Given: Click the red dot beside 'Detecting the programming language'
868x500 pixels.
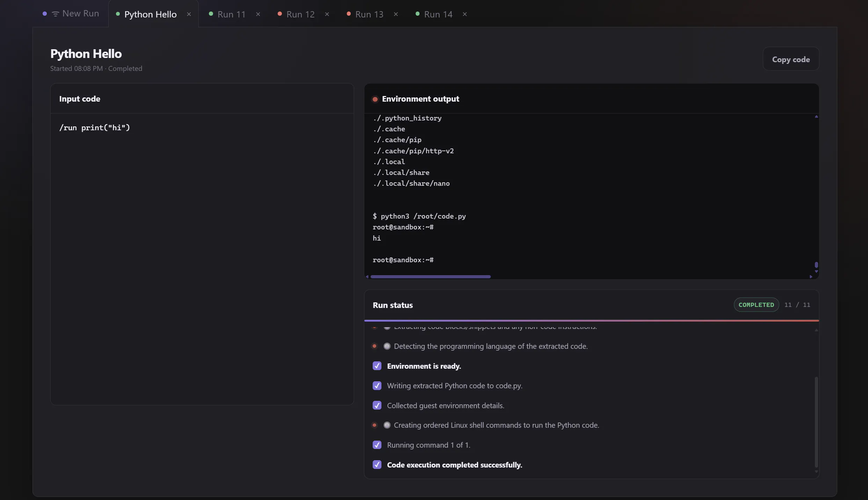Looking at the screenshot, I should point(374,346).
